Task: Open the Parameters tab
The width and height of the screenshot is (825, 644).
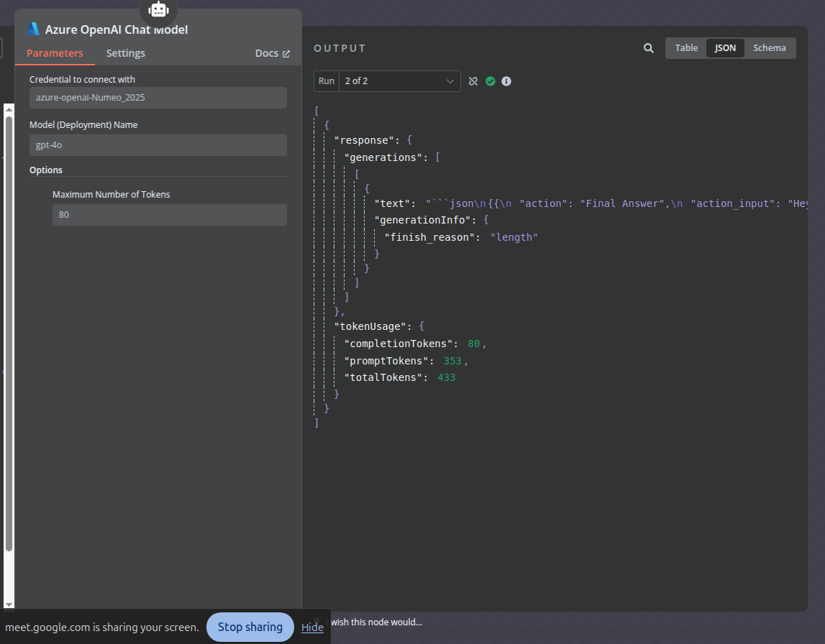Action: (55, 53)
